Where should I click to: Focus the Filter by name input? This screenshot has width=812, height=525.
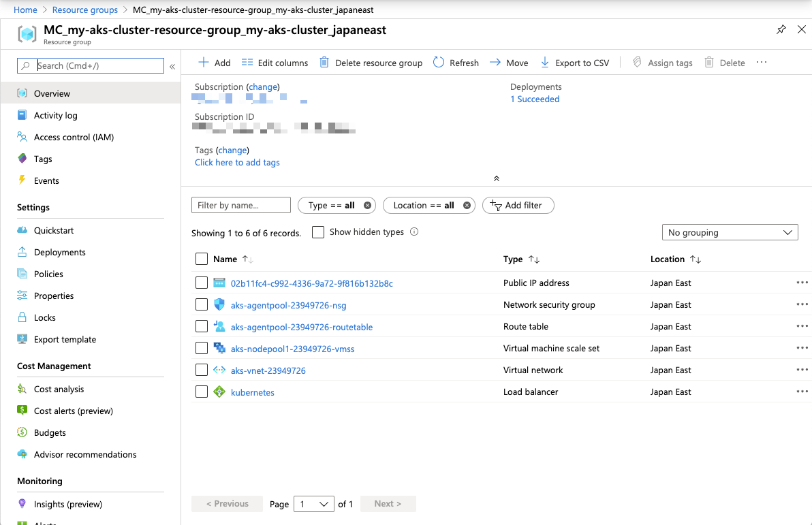[240, 205]
